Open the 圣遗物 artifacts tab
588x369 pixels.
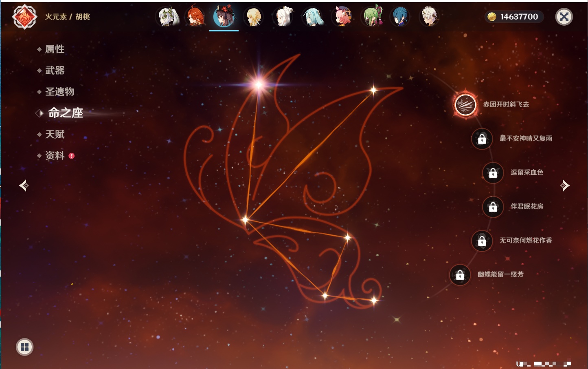59,92
